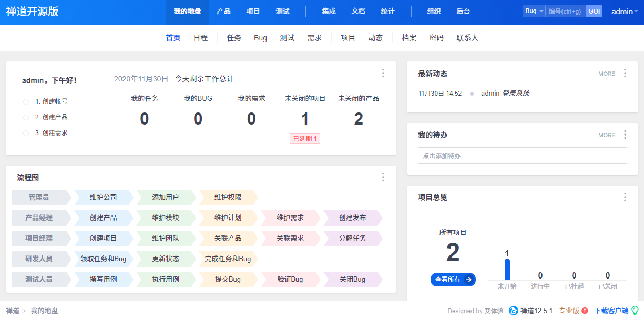Click the 禅道开源版 title link
The width and height of the screenshot is (644, 319).
pos(33,12)
